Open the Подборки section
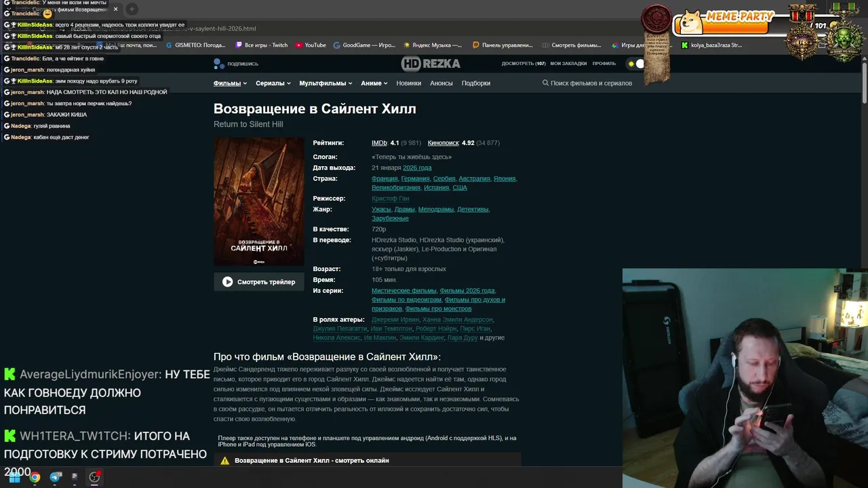This screenshot has height=488, width=868. tap(476, 83)
